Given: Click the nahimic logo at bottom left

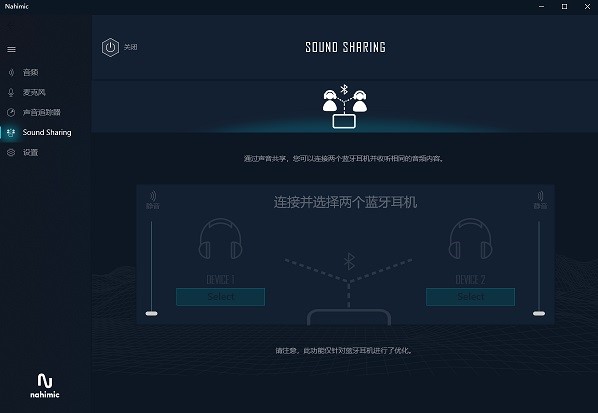Looking at the screenshot, I should click(45, 386).
